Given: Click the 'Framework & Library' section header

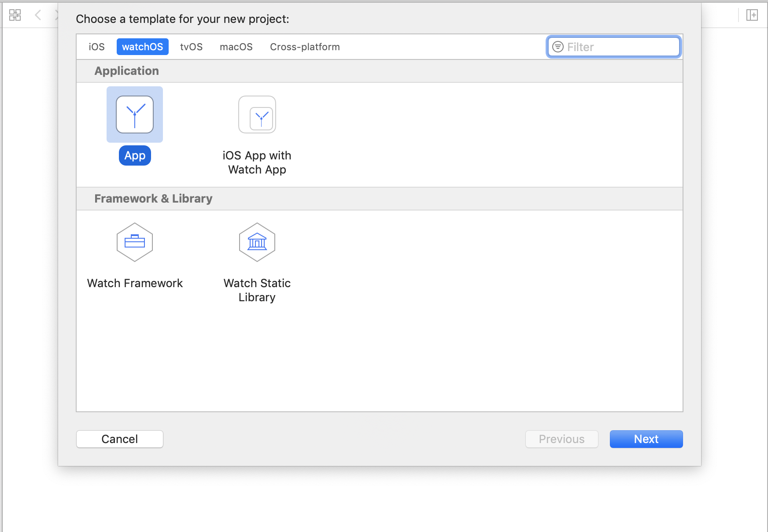Looking at the screenshot, I should pos(380,199).
